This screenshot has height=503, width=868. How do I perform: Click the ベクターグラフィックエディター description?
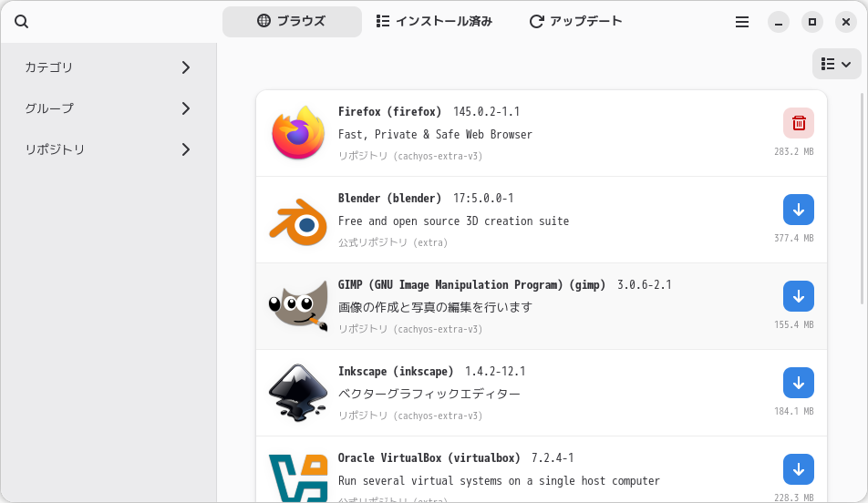[x=429, y=394]
